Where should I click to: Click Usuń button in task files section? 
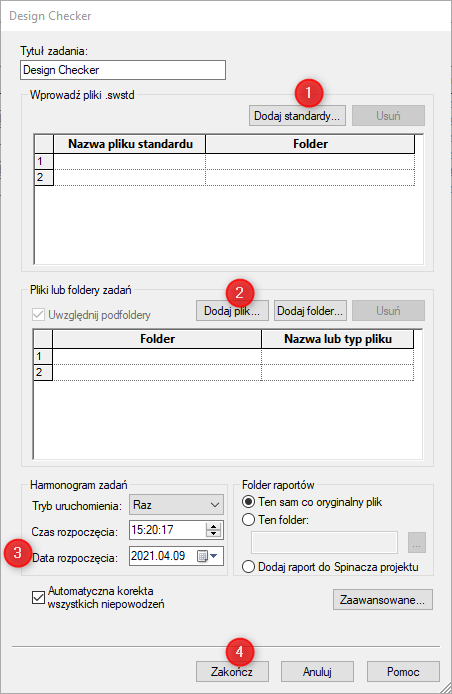[x=388, y=311]
